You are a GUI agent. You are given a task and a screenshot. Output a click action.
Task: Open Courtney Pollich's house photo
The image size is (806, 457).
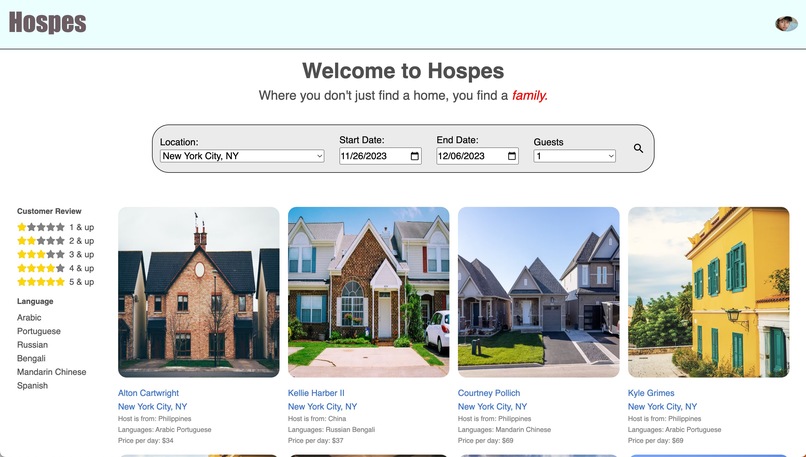click(539, 292)
